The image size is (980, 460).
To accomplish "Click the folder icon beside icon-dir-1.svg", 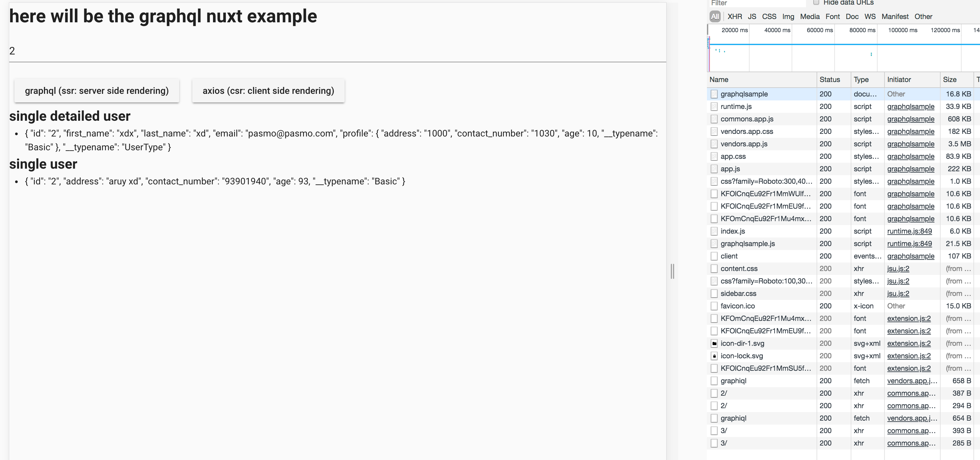I will (x=714, y=343).
